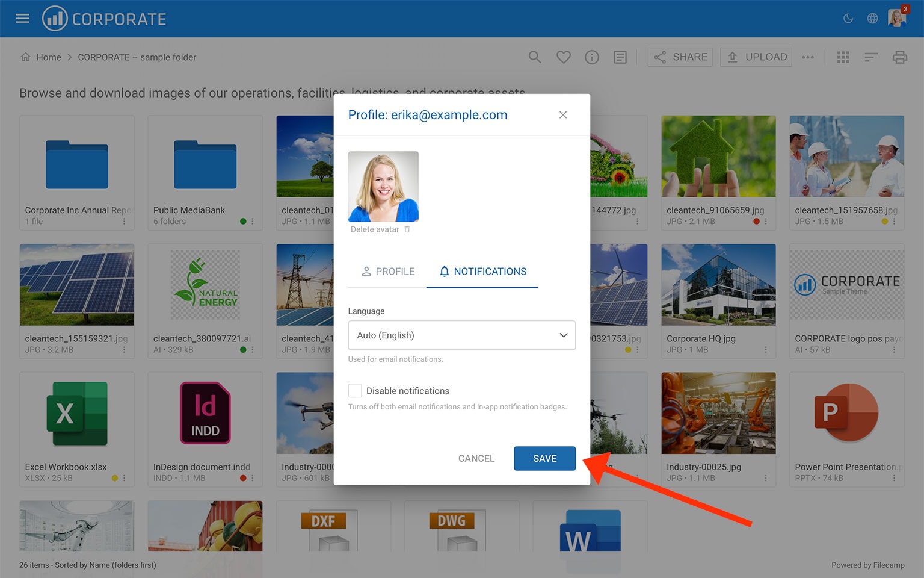Screen dimensions: 924x578
Task: Open the sort order icon
Action: tap(871, 57)
